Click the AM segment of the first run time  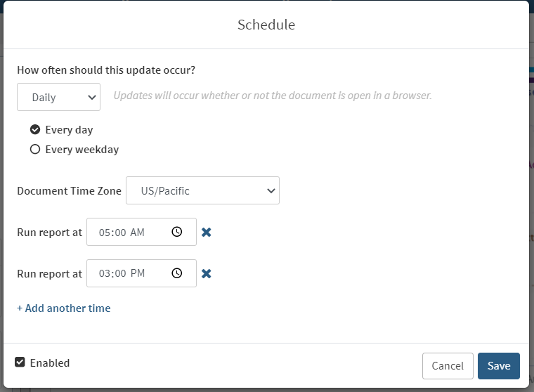click(x=137, y=233)
